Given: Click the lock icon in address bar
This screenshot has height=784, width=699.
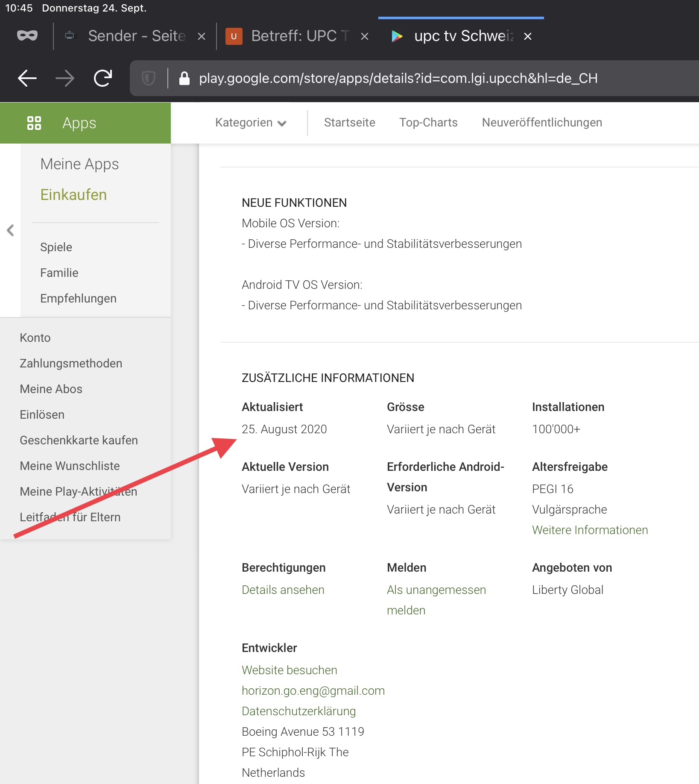Looking at the screenshot, I should click(x=184, y=78).
